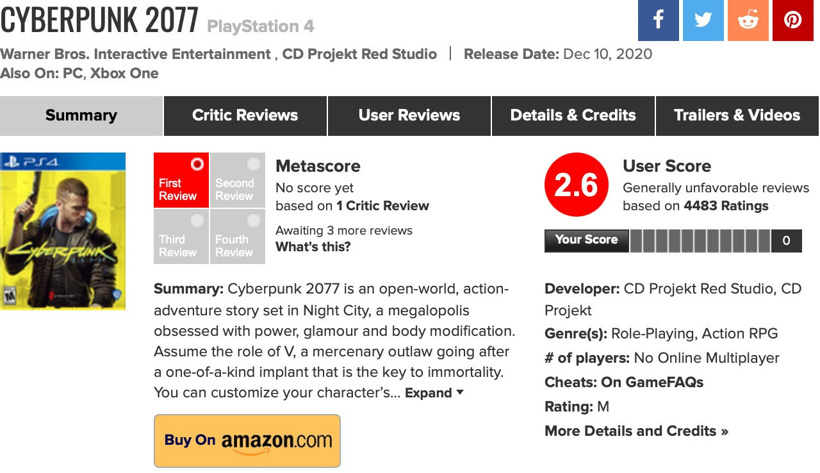Open More Details and Credits
Image resolution: width=820 pixels, height=473 pixels.
[636, 431]
